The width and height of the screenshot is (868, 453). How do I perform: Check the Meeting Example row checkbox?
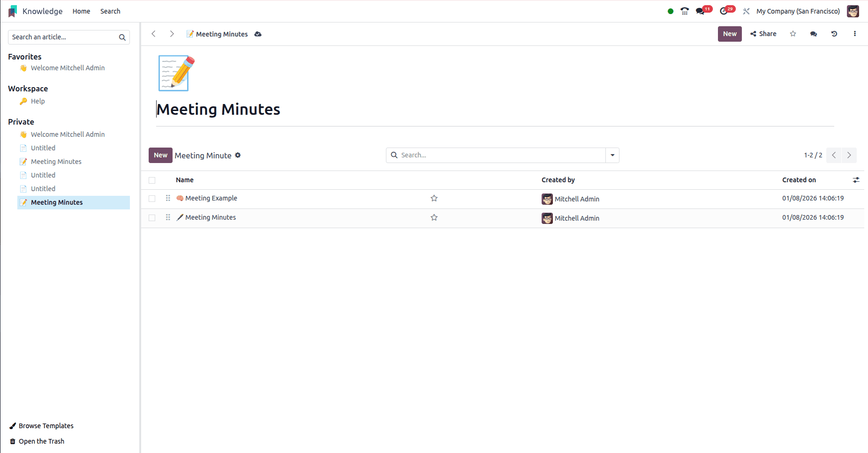click(x=152, y=199)
